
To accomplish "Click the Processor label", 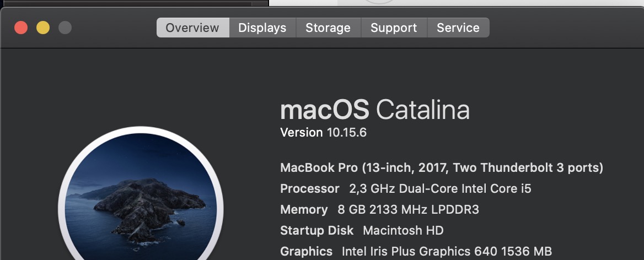I will click(x=309, y=188).
